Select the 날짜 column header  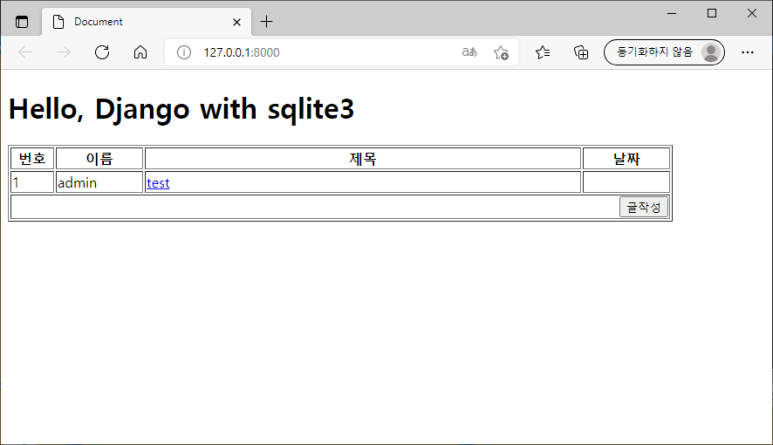click(627, 159)
